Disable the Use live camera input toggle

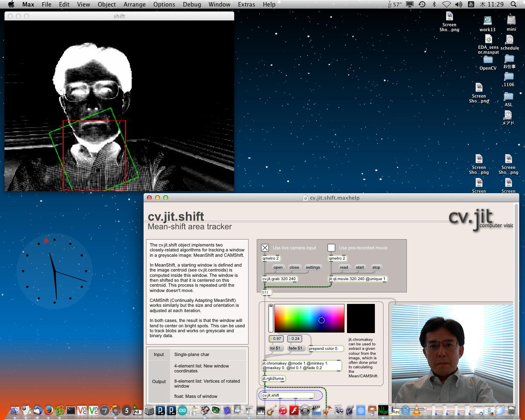click(265, 248)
